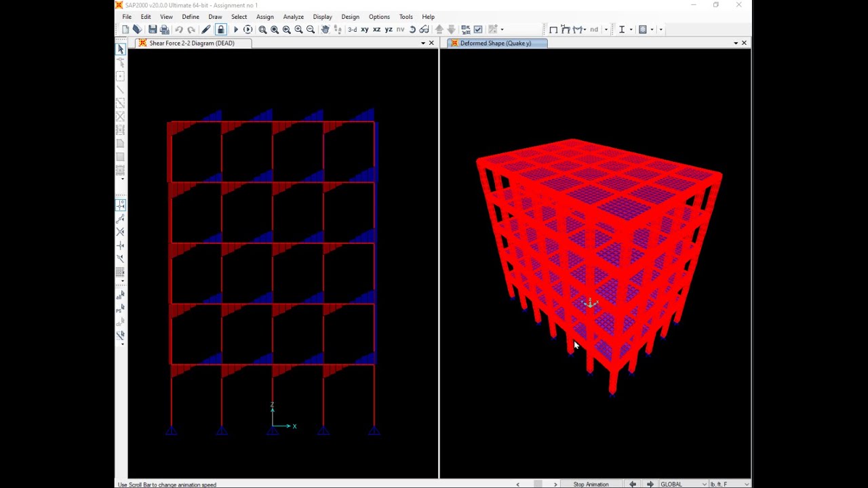The height and width of the screenshot is (488, 868).
Task: Open window list arrow for Shear Force pane
Action: (x=422, y=43)
